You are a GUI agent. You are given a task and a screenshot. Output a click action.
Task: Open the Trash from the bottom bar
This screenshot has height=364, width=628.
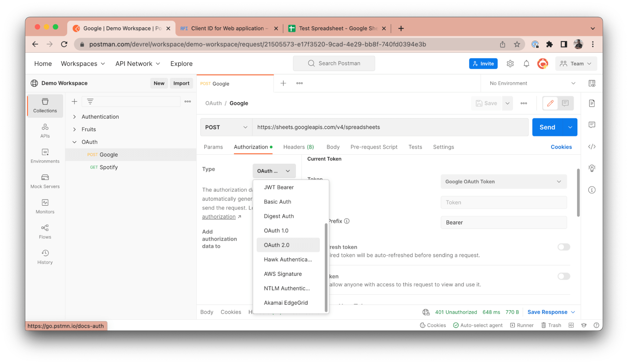[x=551, y=325]
